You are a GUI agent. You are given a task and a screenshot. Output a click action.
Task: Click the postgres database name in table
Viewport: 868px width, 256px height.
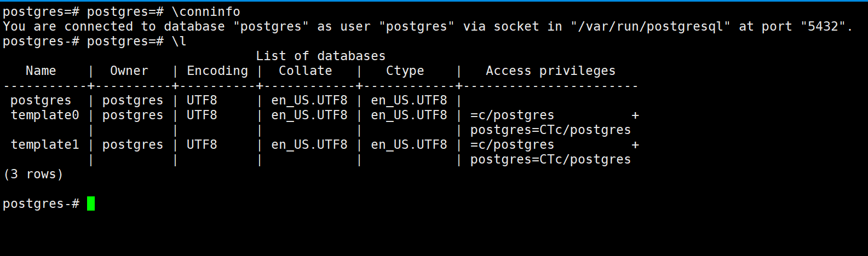41,100
